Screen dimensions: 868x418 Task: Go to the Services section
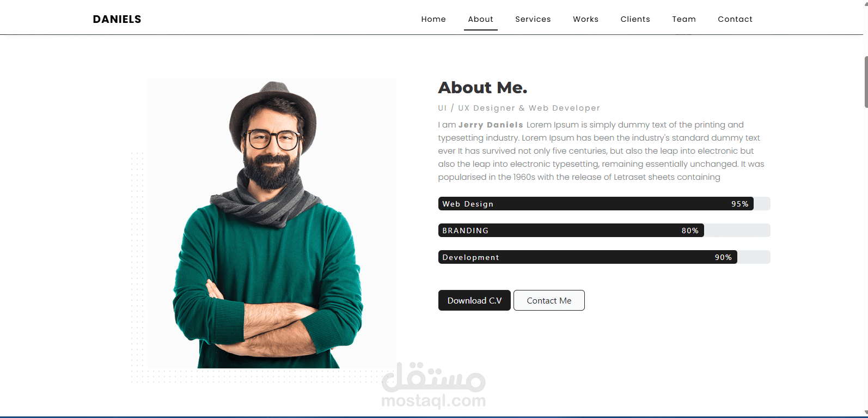click(533, 19)
